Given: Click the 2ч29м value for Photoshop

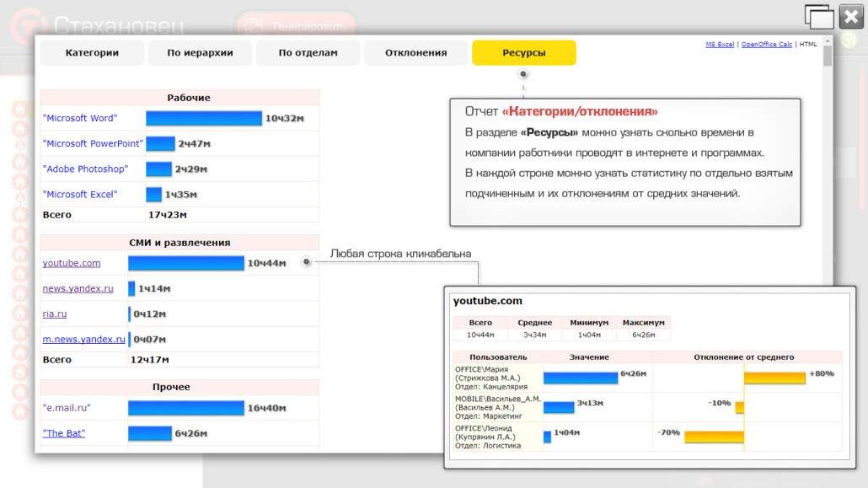Looking at the screenshot, I should (191, 169).
